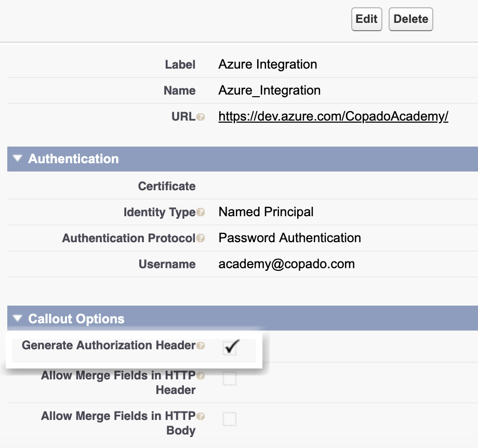Open the dev.azure.com CopadoAcademy URL link

333,116
